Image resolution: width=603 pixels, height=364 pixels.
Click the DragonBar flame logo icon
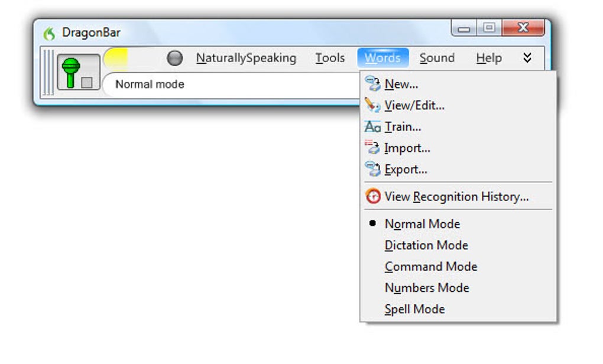click(49, 34)
